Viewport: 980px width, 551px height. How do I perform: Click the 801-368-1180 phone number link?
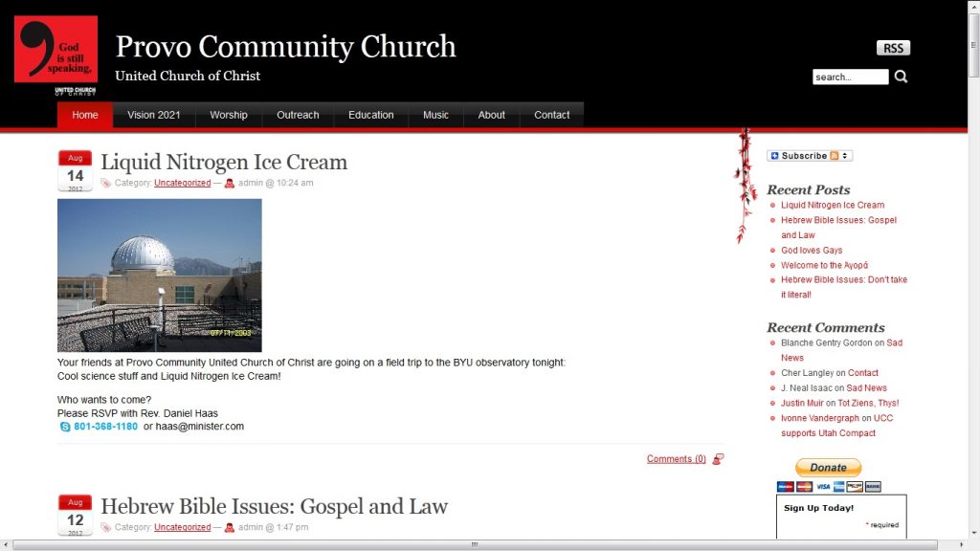105,427
